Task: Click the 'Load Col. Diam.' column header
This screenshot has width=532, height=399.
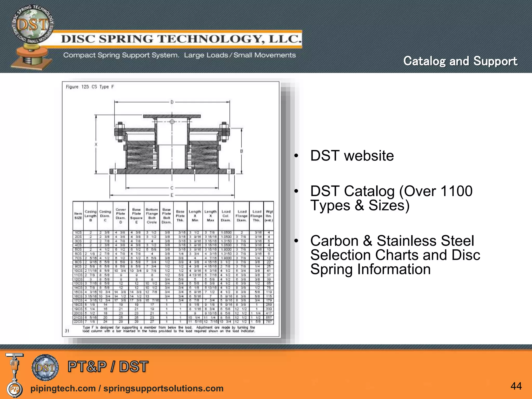Action: pos(226,216)
